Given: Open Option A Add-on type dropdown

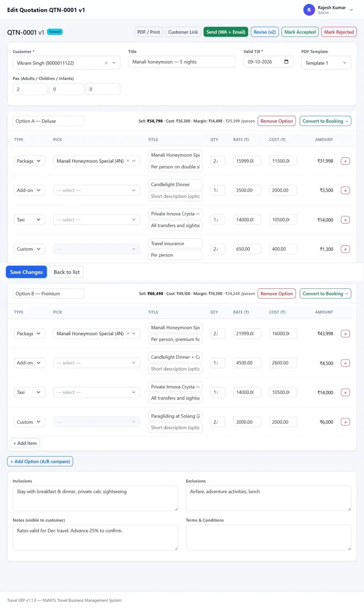Looking at the screenshot, I should point(30,190).
